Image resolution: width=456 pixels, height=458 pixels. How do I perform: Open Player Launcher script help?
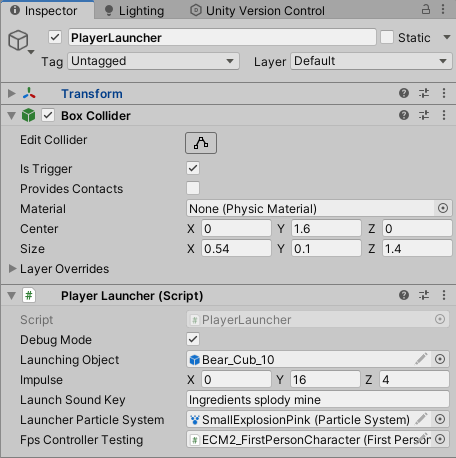404,295
